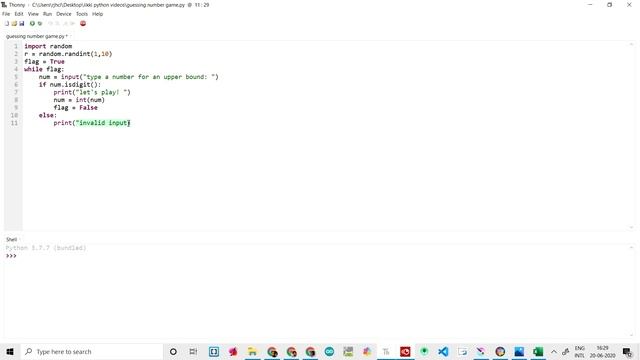Open the View menu
Viewport: 640px width, 360px height.
[x=33, y=14]
